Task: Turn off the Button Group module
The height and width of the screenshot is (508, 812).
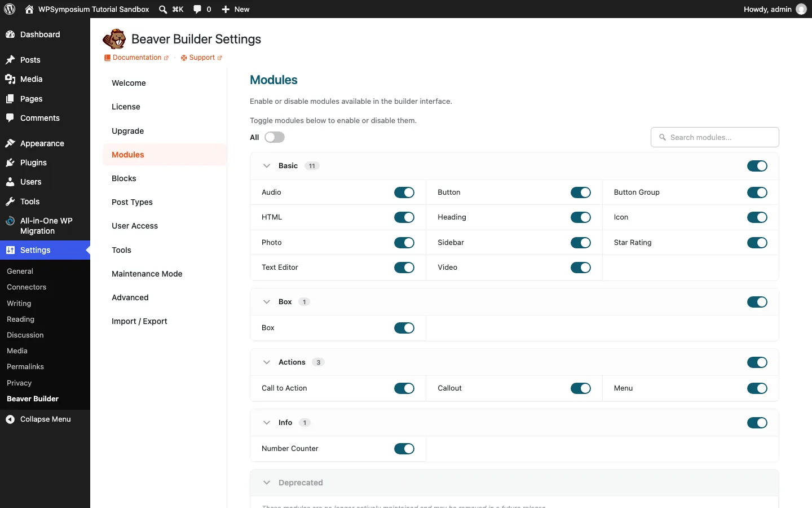Action: point(757,192)
